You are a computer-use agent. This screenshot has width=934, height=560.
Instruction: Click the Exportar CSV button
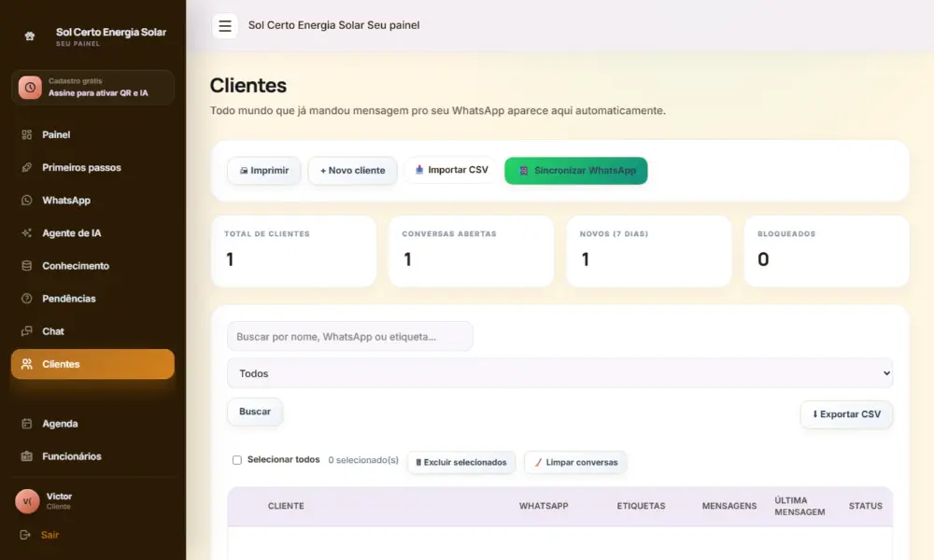pos(846,414)
